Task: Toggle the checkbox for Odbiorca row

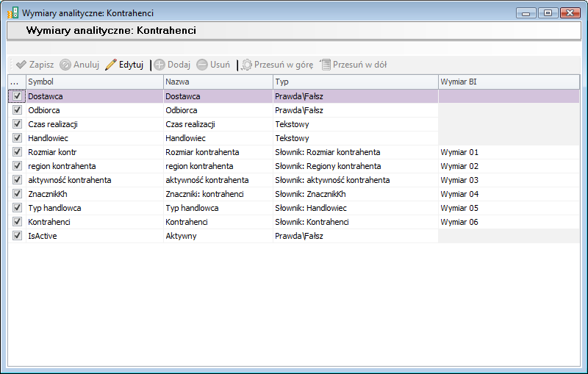Action: 17,109
